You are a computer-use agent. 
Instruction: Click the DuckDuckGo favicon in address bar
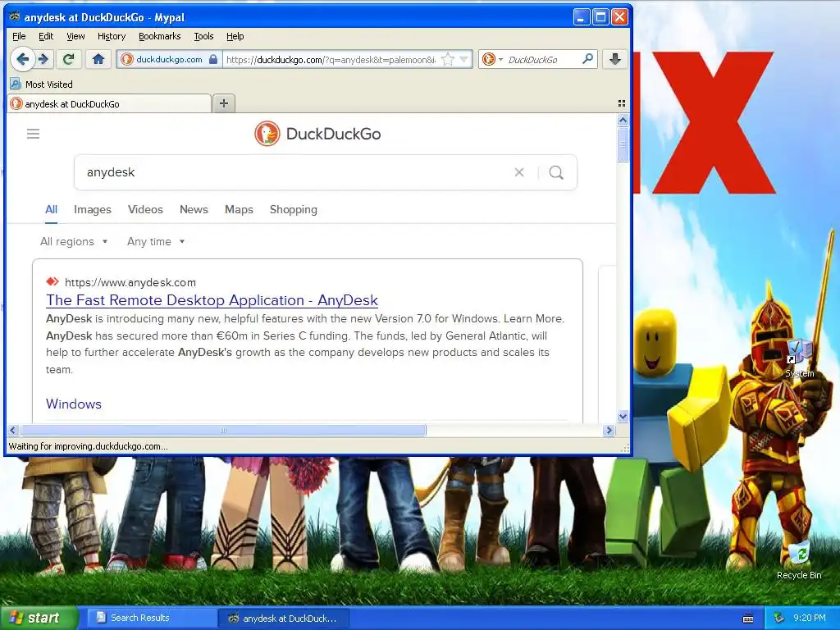(127, 59)
